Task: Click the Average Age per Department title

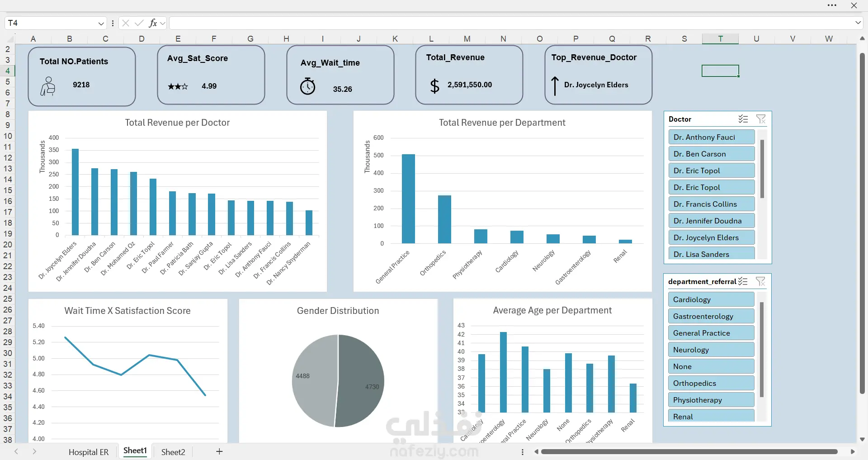Action: (552, 310)
